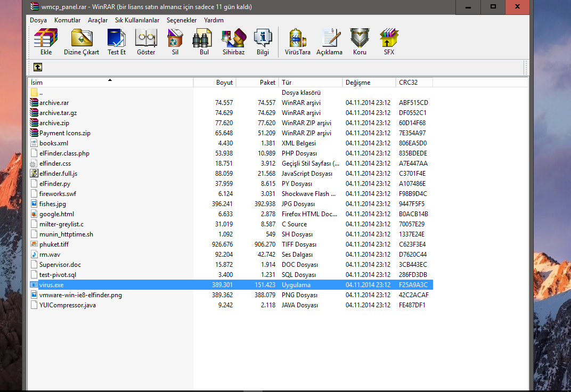Click type 'Shockwave Flash ...' cell
Image resolution: width=571 pixels, height=392 pixels.
[308, 194]
